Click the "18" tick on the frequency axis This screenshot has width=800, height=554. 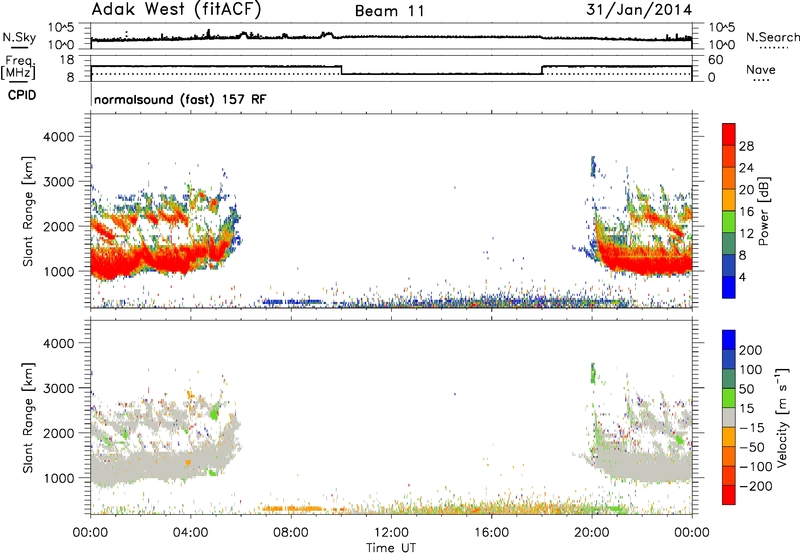coord(66,60)
